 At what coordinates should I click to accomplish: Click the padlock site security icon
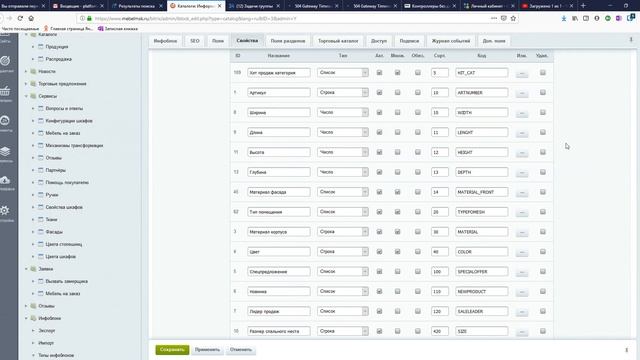pyautogui.click(x=89, y=18)
